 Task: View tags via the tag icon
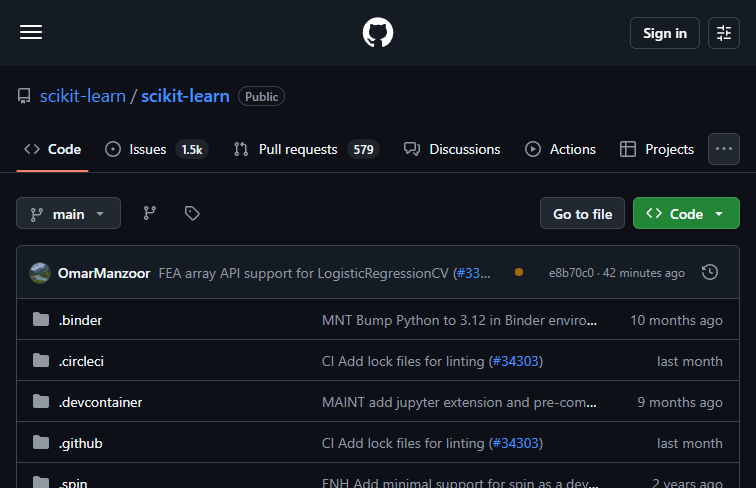click(x=192, y=213)
